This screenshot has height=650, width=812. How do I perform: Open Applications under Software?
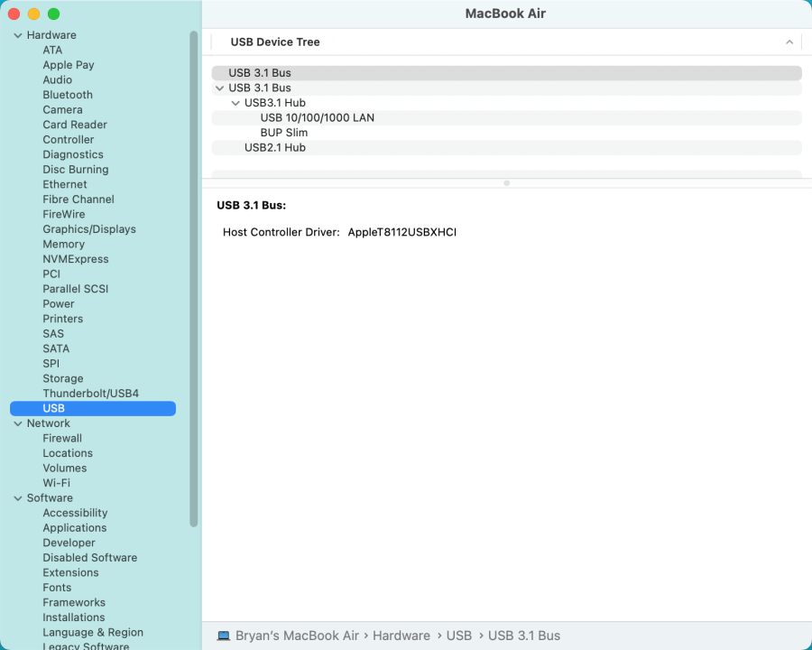tap(75, 527)
